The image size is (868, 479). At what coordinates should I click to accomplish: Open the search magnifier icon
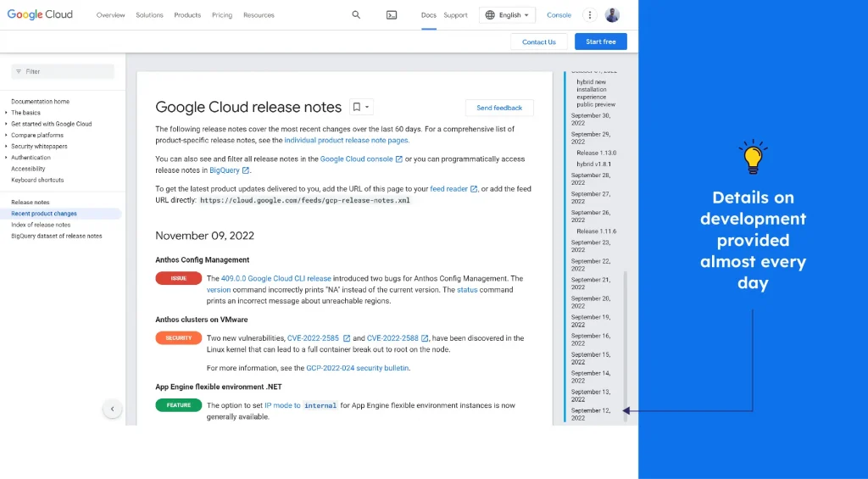click(356, 15)
